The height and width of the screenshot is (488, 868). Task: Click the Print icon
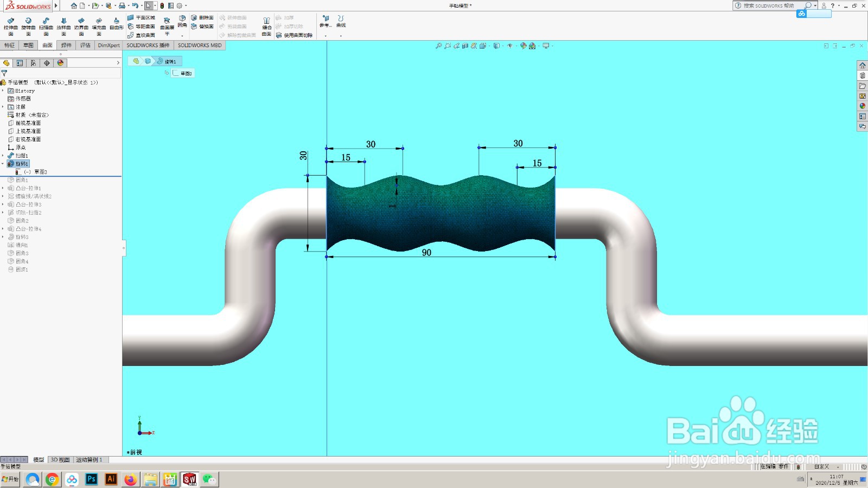pos(122,6)
